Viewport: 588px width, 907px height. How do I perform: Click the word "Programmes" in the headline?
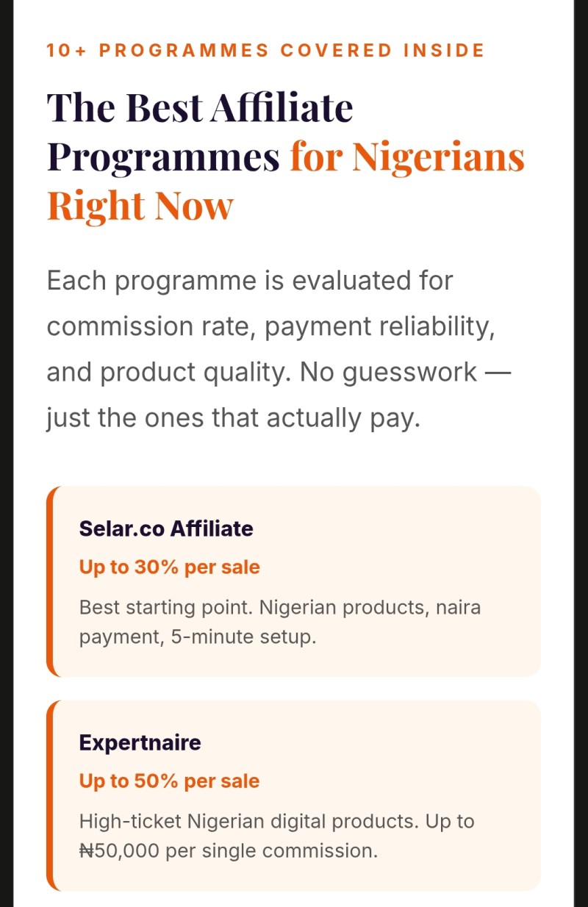pyautogui.click(x=163, y=157)
